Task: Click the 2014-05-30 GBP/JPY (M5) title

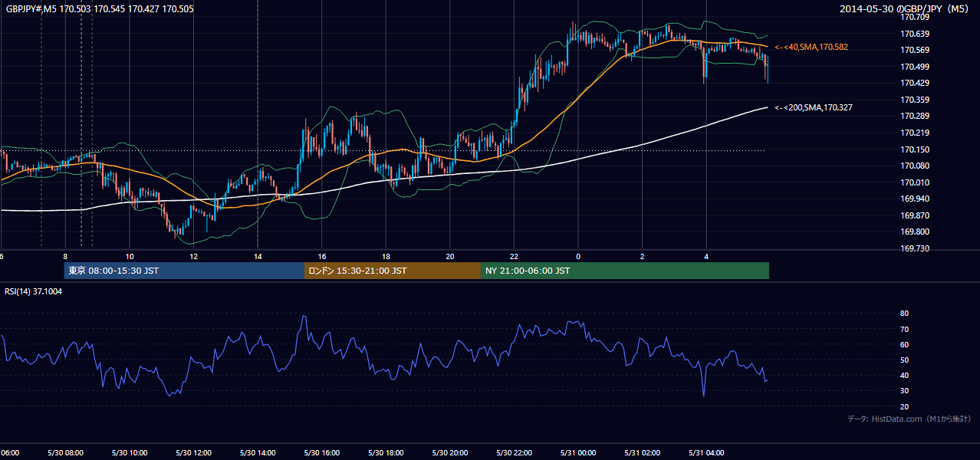Action: pyautogui.click(x=906, y=9)
